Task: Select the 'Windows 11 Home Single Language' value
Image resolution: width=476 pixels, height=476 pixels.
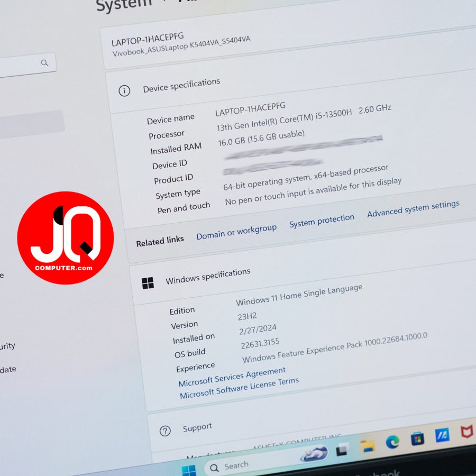Action: 299,295
